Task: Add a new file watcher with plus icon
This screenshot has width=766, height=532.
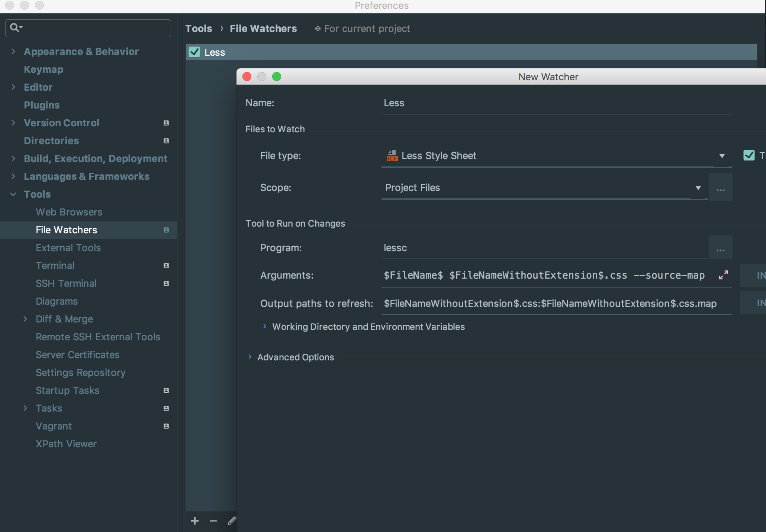Action: 195,521
